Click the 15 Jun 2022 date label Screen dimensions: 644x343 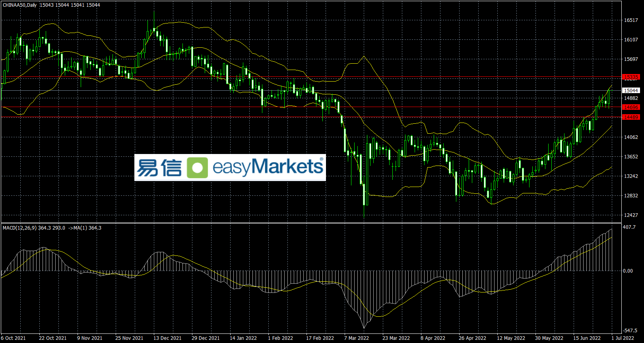(x=587, y=338)
